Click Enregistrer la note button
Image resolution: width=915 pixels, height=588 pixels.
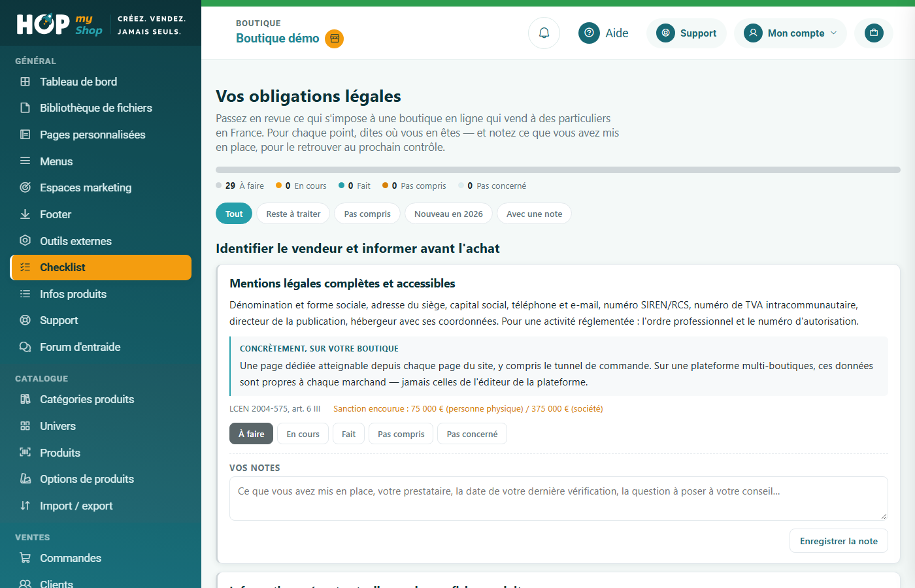click(839, 541)
